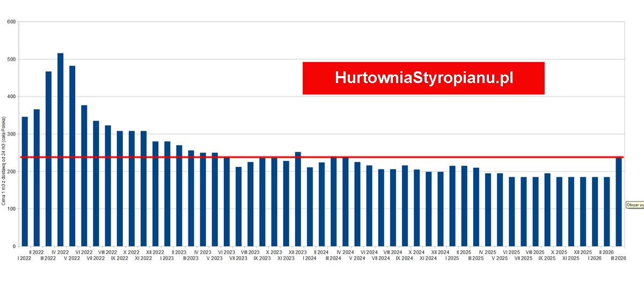Click the VI 2022 bar
The image size is (644, 283).
click(84, 176)
